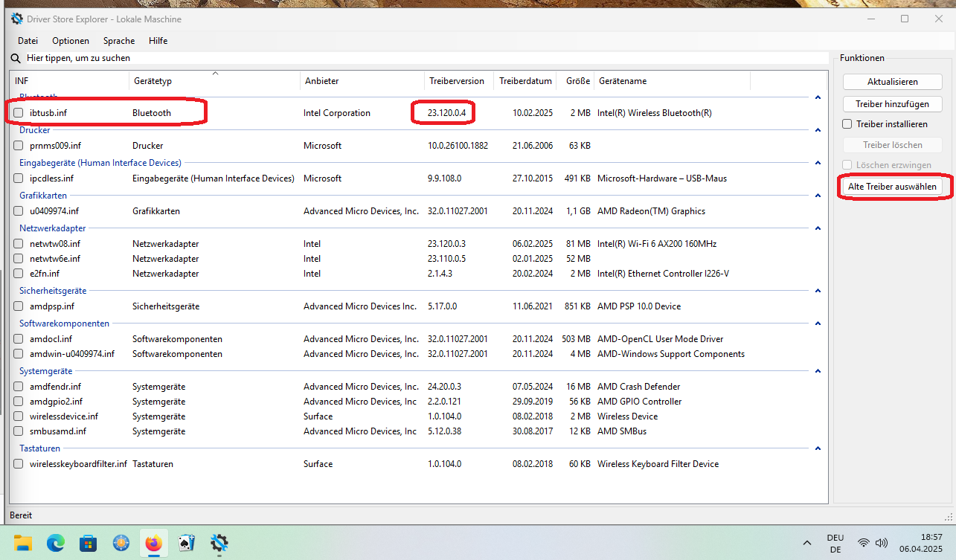Open the Optionen menu
Screen dimensions: 956x560
(x=71, y=41)
